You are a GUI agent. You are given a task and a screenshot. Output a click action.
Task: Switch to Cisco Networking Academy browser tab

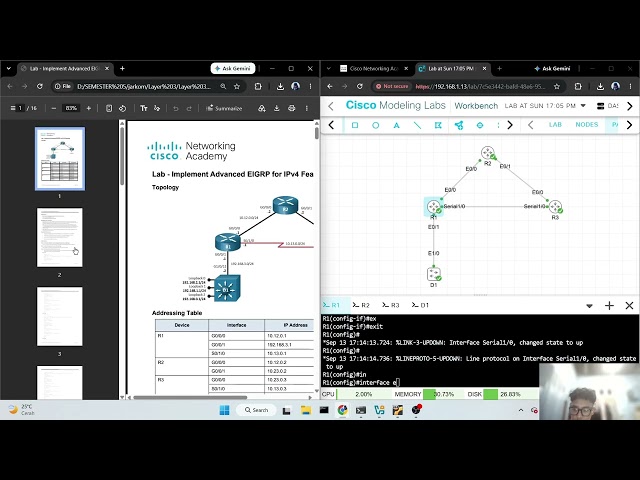click(x=373, y=69)
